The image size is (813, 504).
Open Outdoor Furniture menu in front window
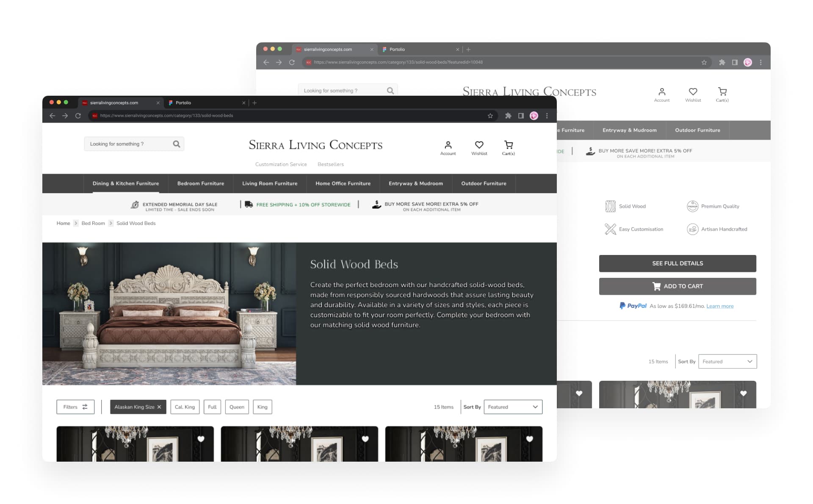tap(484, 183)
